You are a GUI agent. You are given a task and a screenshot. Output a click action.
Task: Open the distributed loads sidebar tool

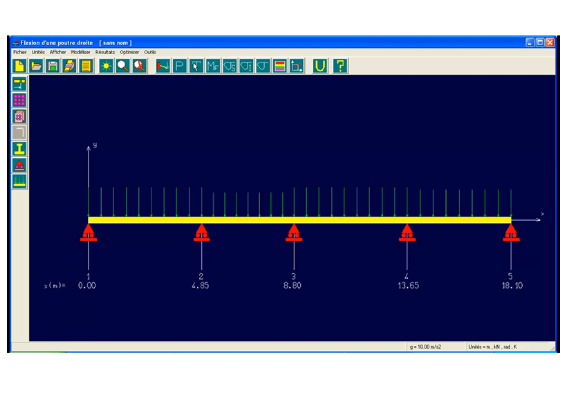[19, 181]
